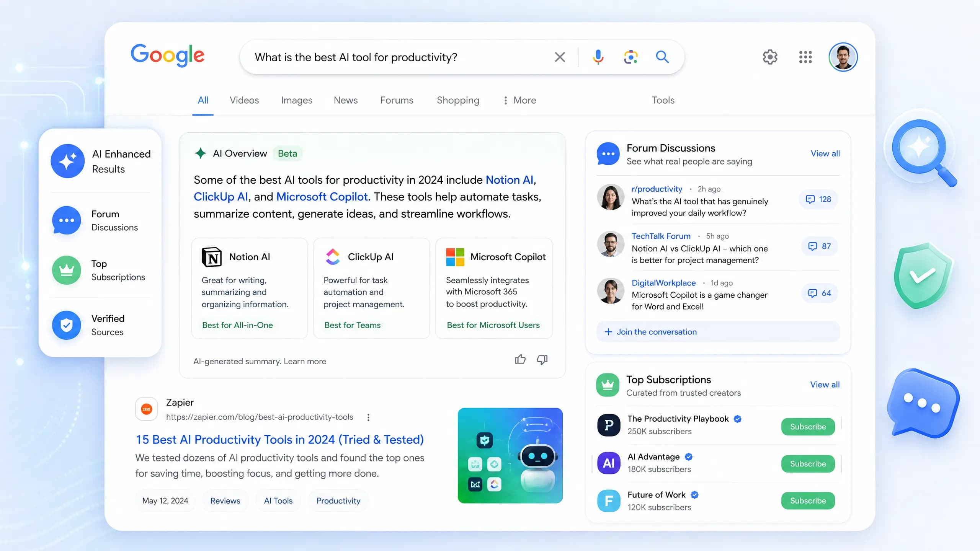This screenshot has width=980, height=551.
Task: Click the Microsoft Copilot logo icon
Action: pos(455,257)
